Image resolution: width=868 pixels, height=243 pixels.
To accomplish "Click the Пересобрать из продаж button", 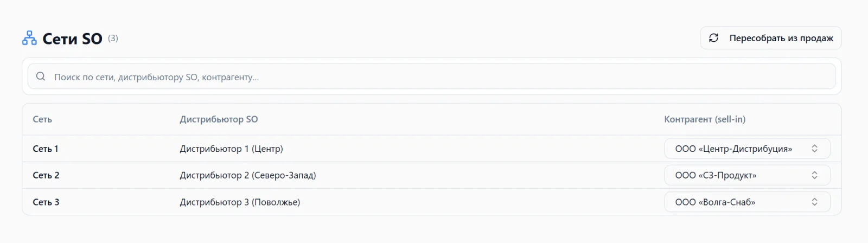I will [x=770, y=38].
